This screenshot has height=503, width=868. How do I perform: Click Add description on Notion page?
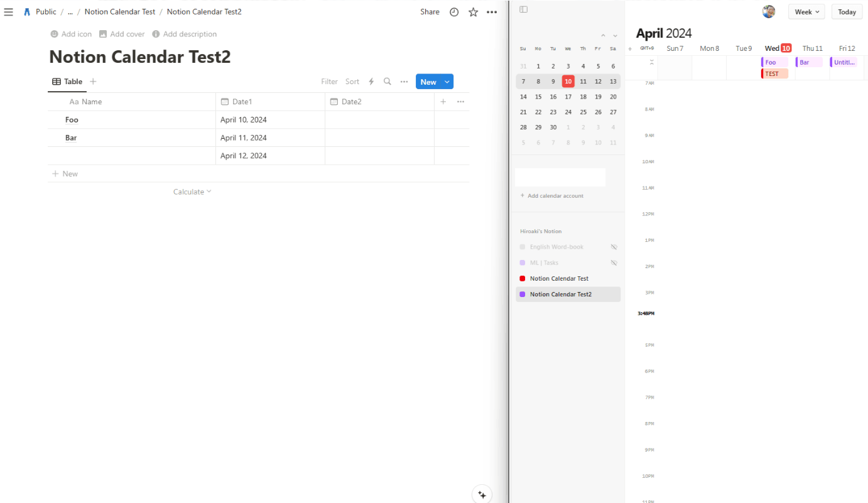185,34
